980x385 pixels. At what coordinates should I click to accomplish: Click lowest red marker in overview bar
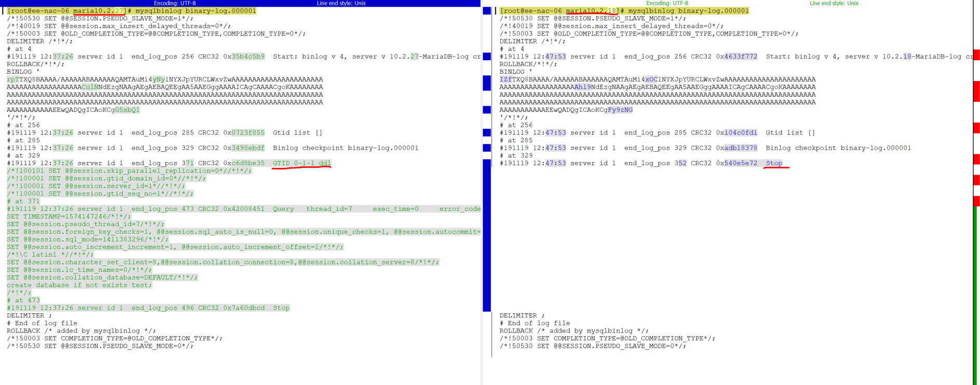click(x=976, y=201)
